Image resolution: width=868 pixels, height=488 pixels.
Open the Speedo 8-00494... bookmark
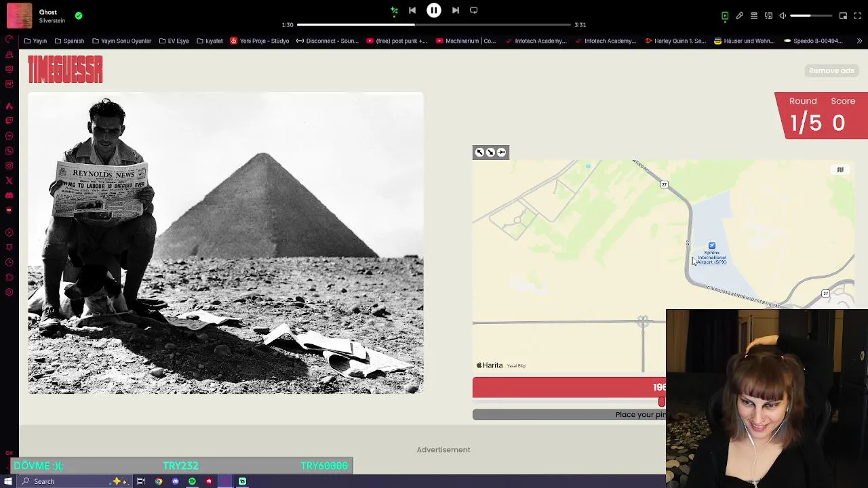[813, 41]
